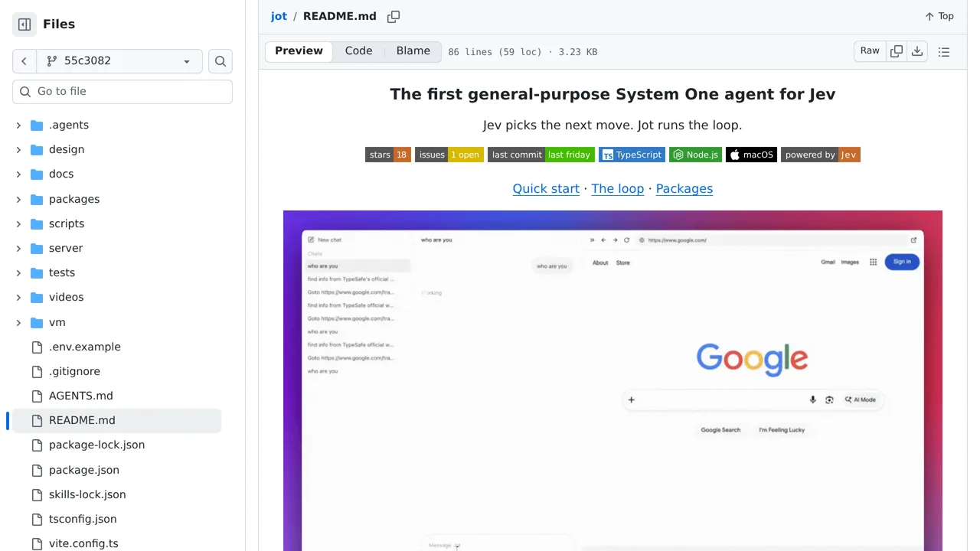Click the powered by Jev badge

point(821,155)
